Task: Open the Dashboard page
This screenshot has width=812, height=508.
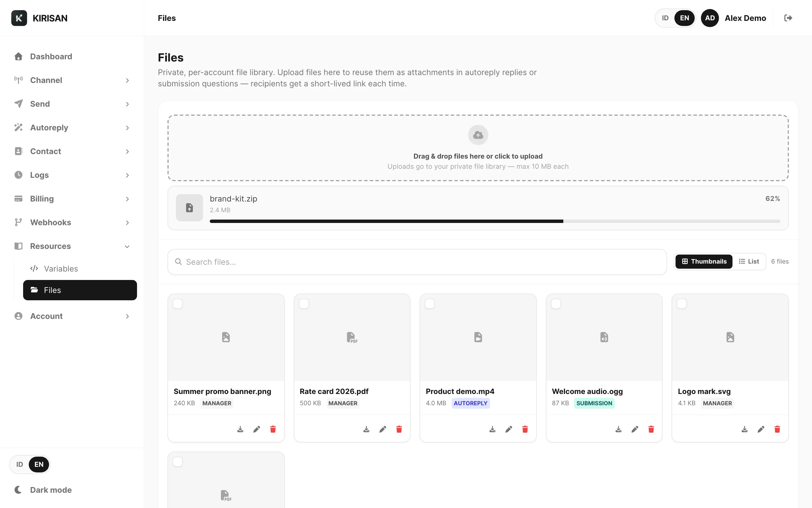Action: [x=72, y=56]
